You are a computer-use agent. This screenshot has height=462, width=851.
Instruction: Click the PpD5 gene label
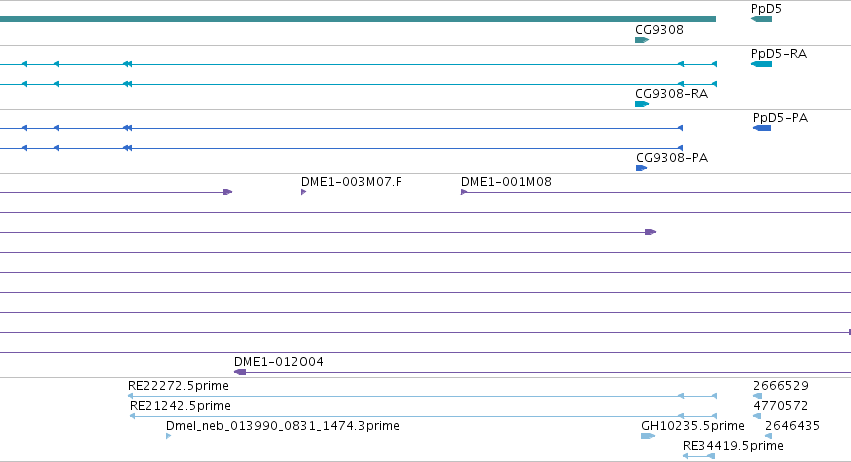(x=766, y=9)
